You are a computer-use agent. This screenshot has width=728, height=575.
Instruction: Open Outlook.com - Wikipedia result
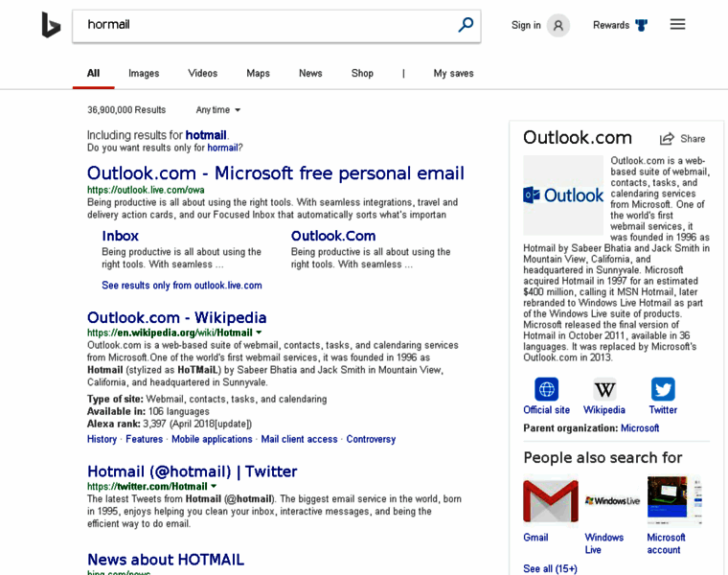[176, 318]
